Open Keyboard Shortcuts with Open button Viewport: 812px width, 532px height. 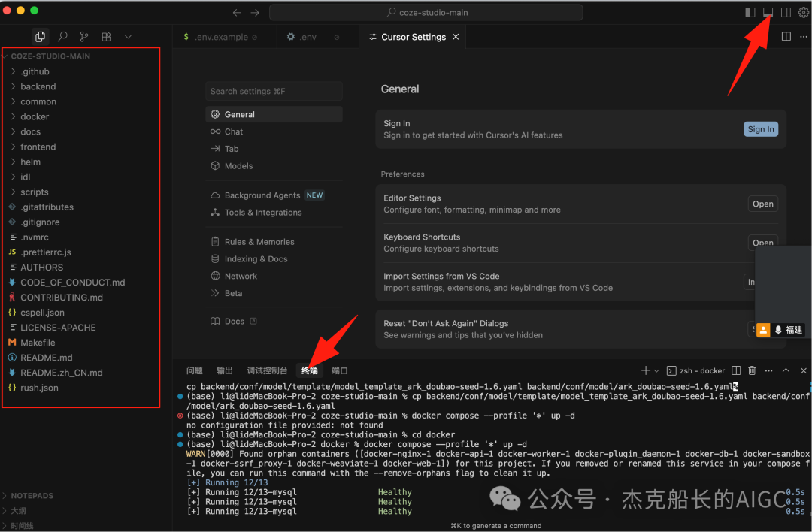point(762,243)
